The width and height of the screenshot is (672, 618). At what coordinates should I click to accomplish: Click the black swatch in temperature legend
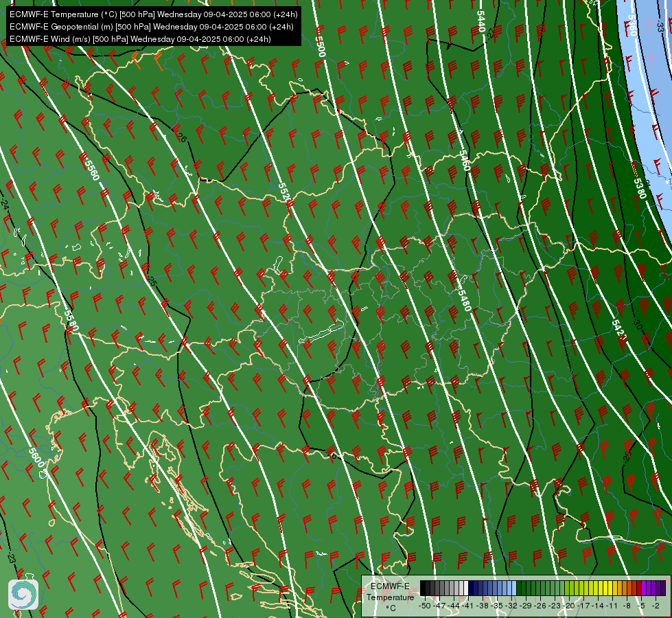pyautogui.click(x=423, y=588)
